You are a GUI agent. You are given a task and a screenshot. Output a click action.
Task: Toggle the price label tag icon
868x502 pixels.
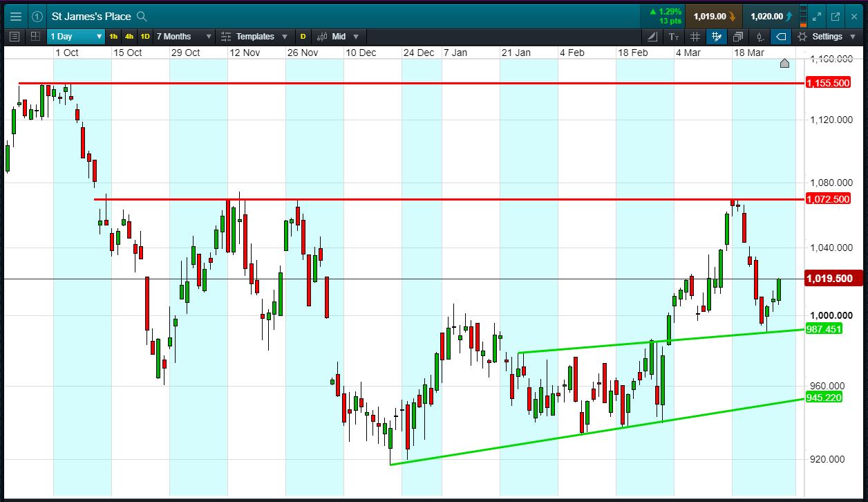click(781, 37)
